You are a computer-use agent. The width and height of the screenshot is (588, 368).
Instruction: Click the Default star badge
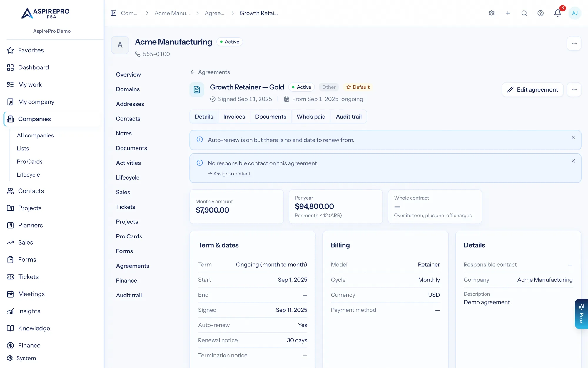click(358, 87)
